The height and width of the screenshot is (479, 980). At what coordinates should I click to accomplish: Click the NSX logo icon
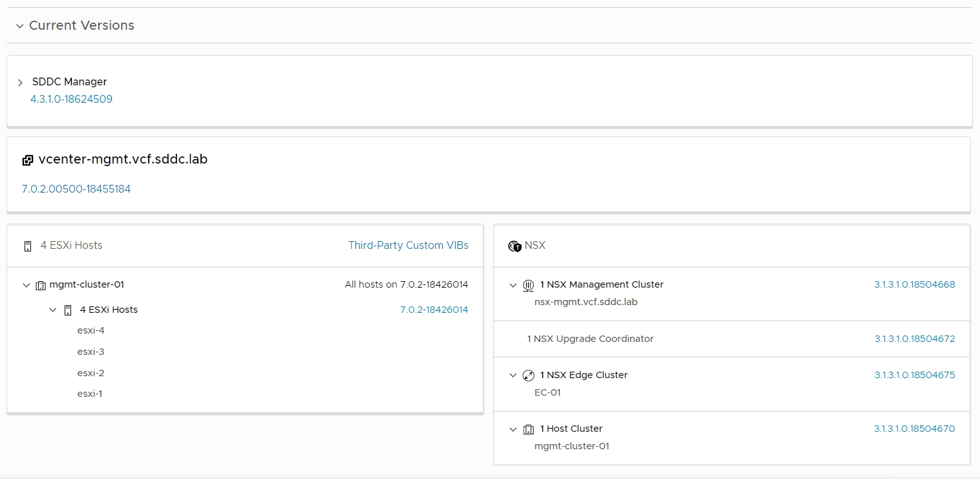pyautogui.click(x=515, y=246)
